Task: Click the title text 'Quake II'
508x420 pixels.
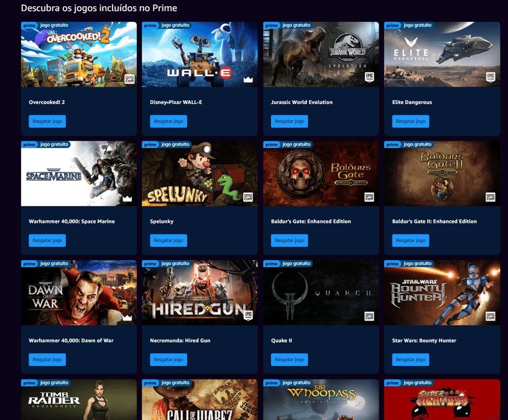Action: coord(282,340)
